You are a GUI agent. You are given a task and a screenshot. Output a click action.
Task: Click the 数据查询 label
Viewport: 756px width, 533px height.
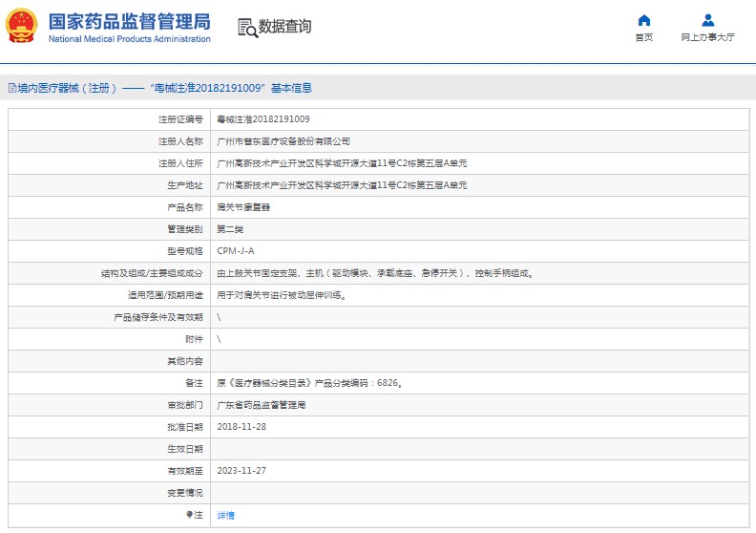(285, 27)
